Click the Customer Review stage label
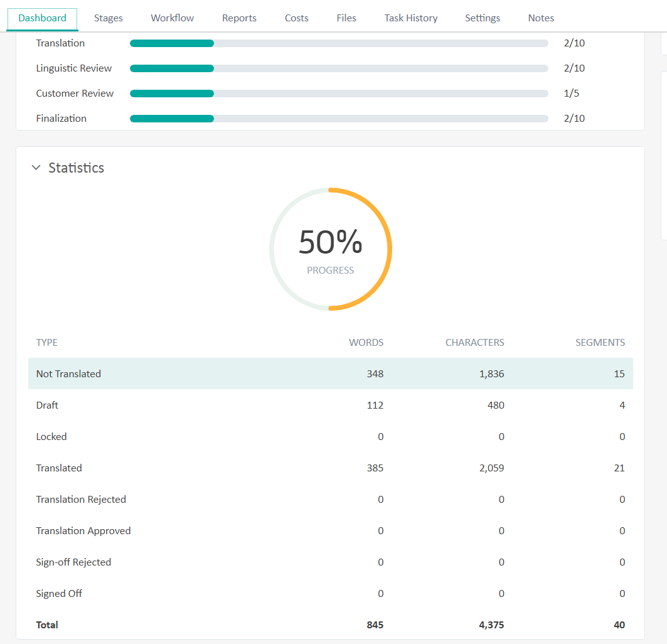 (x=75, y=93)
